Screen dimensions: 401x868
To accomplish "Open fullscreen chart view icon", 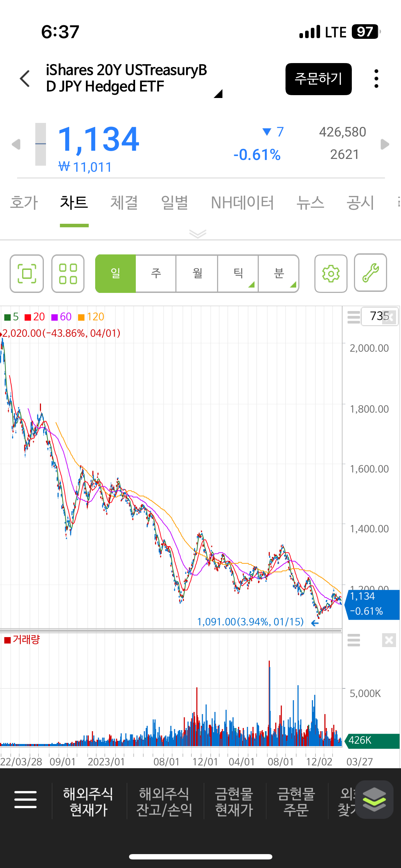I will tap(27, 274).
